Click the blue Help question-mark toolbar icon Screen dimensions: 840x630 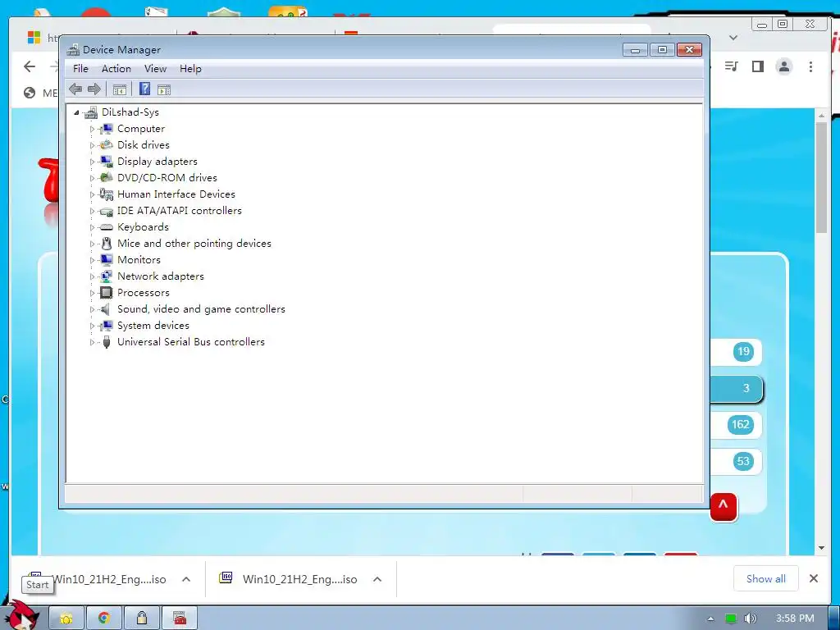144,89
